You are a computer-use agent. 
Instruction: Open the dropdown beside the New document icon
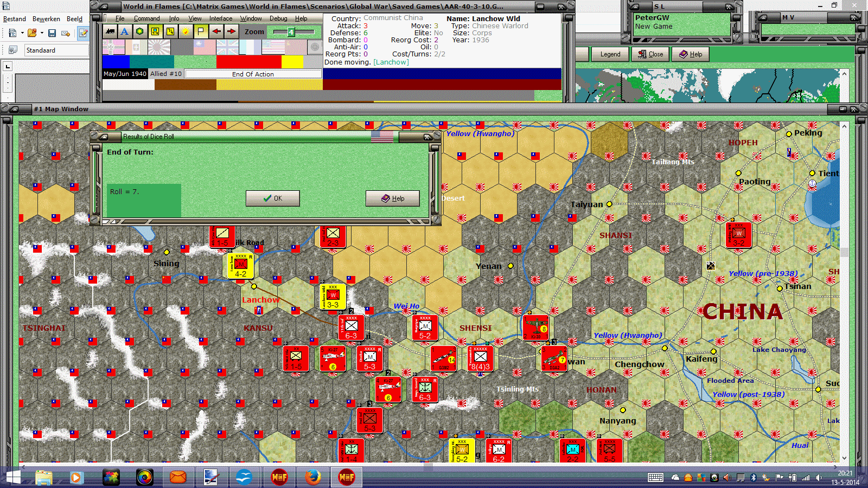22,33
